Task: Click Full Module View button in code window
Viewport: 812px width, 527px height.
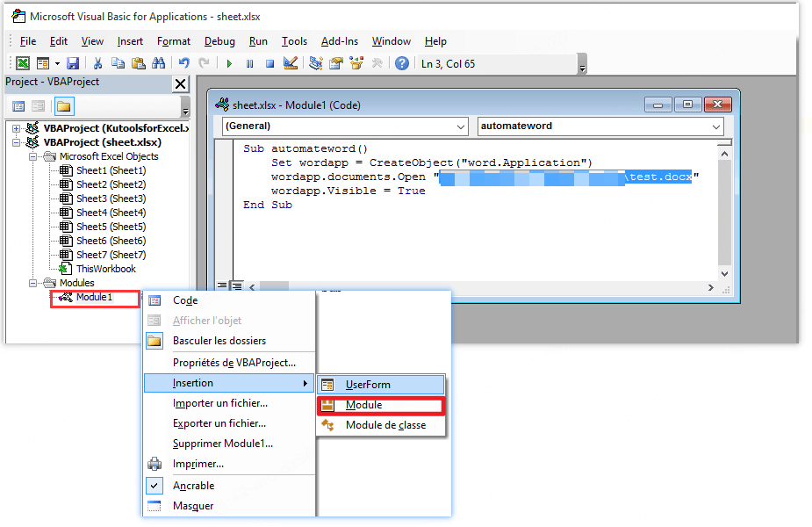Action: pyautogui.click(x=237, y=285)
